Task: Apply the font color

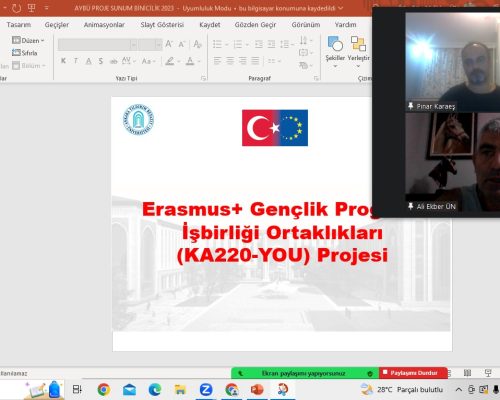Action: pyautogui.click(x=190, y=61)
